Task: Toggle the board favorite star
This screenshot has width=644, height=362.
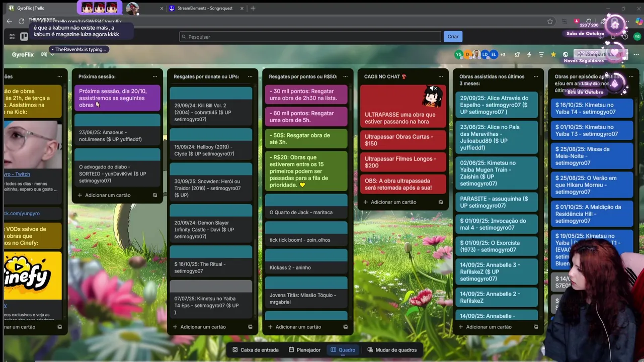Action: point(553,54)
